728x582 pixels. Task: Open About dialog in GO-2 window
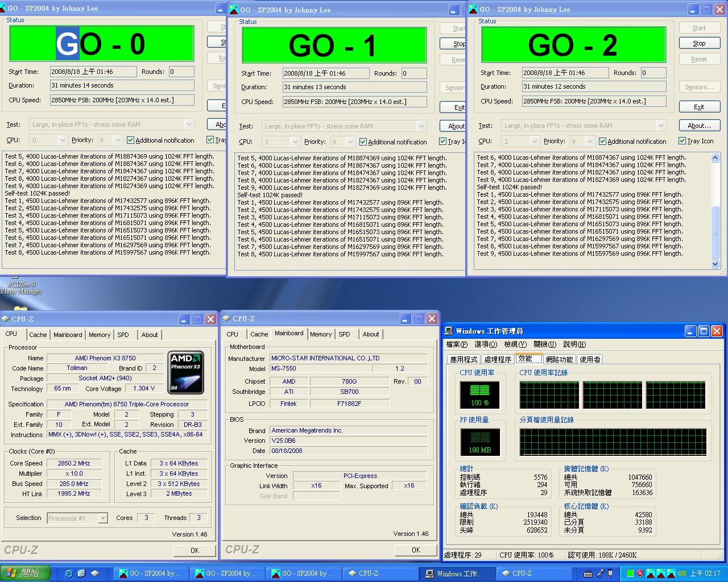pos(699,126)
